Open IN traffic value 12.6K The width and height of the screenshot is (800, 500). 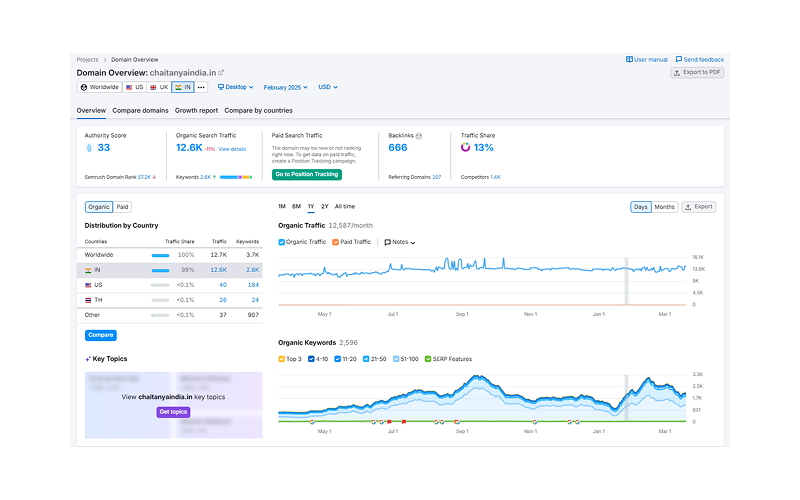point(218,270)
